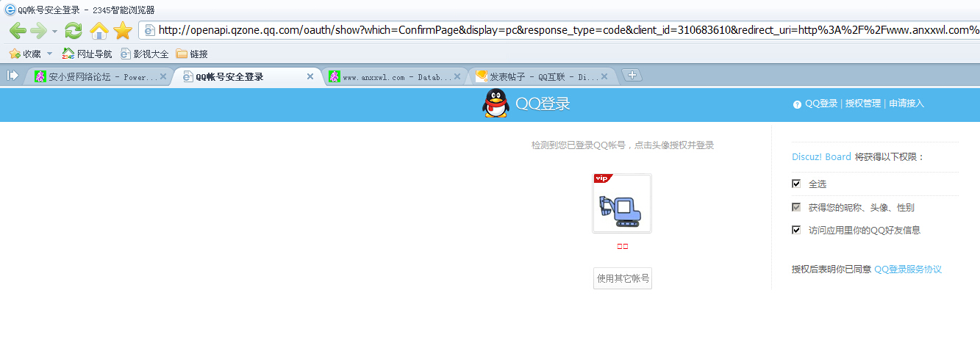Click favicon on 安小贤网络论坛 tab
The height and width of the screenshot is (351, 980).
pos(40,76)
